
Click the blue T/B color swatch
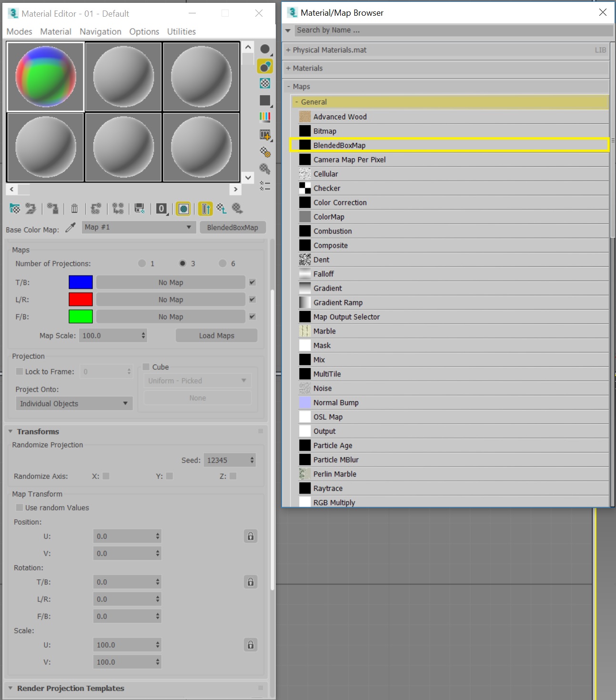pyautogui.click(x=81, y=282)
